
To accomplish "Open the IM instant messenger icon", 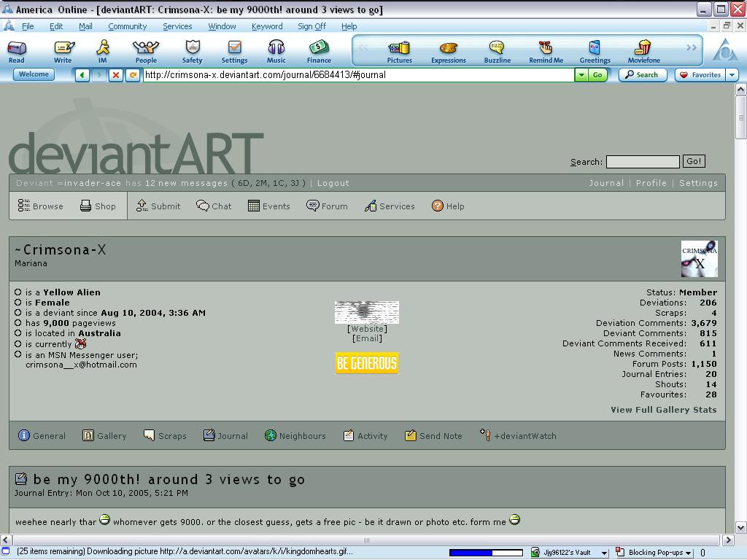I will point(103,52).
